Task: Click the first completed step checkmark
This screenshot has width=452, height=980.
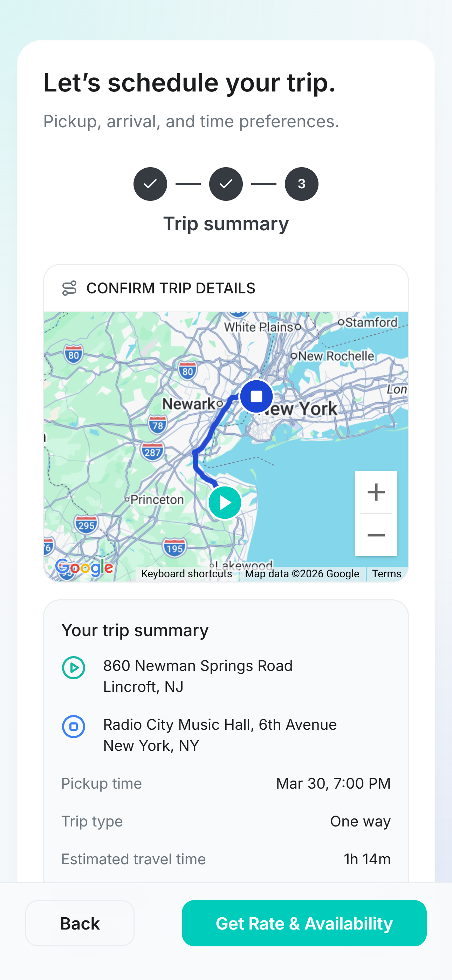Action: pyautogui.click(x=150, y=184)
